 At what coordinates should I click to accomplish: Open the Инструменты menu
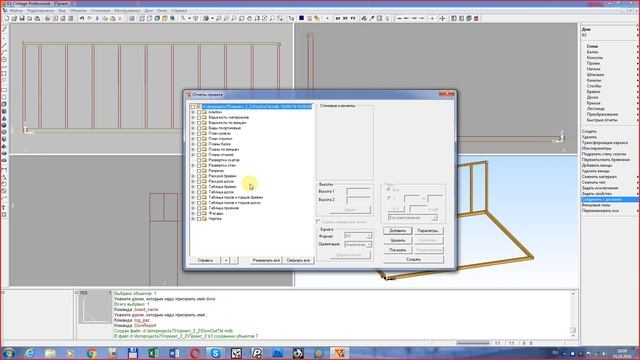[127, 11]
